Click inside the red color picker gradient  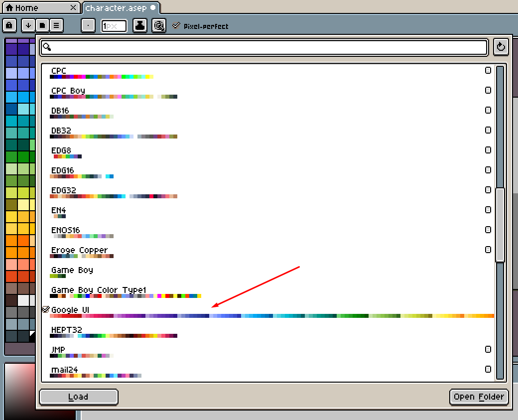click(20, 392)
